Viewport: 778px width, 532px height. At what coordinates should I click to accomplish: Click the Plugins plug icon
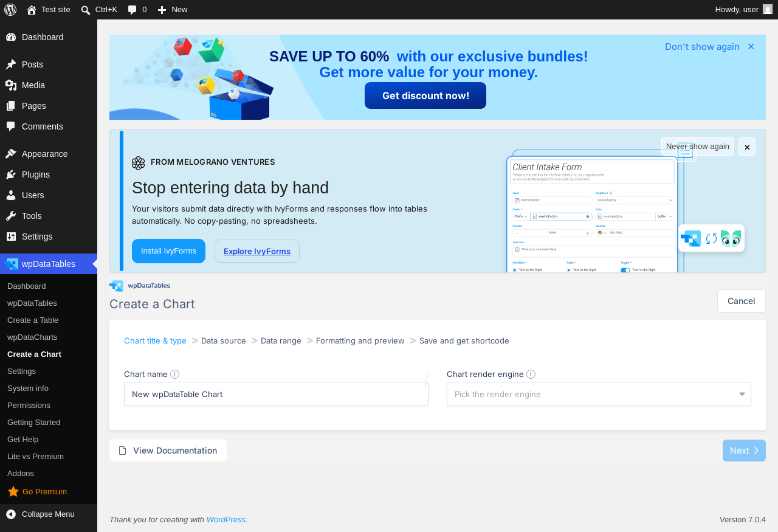11,174
